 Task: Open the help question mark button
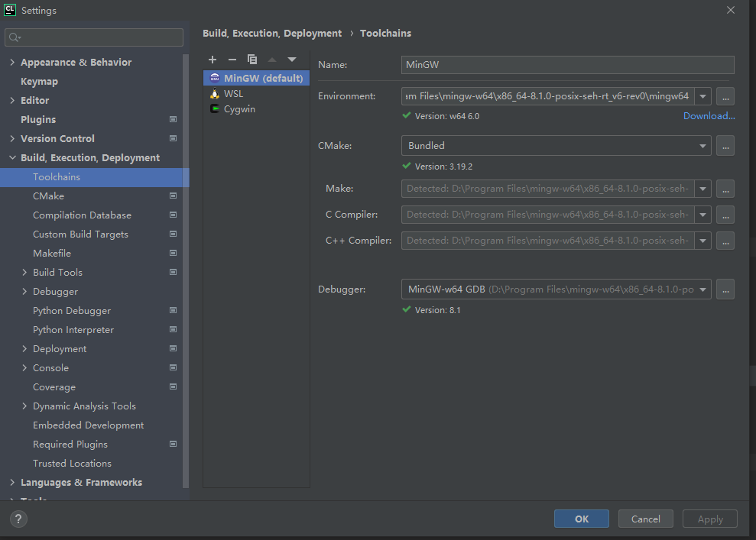[18, 519]
